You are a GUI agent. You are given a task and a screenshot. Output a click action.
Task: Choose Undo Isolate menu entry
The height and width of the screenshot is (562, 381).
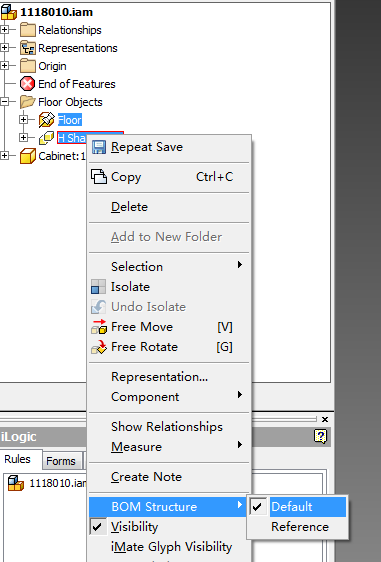[x=169, y=307]
